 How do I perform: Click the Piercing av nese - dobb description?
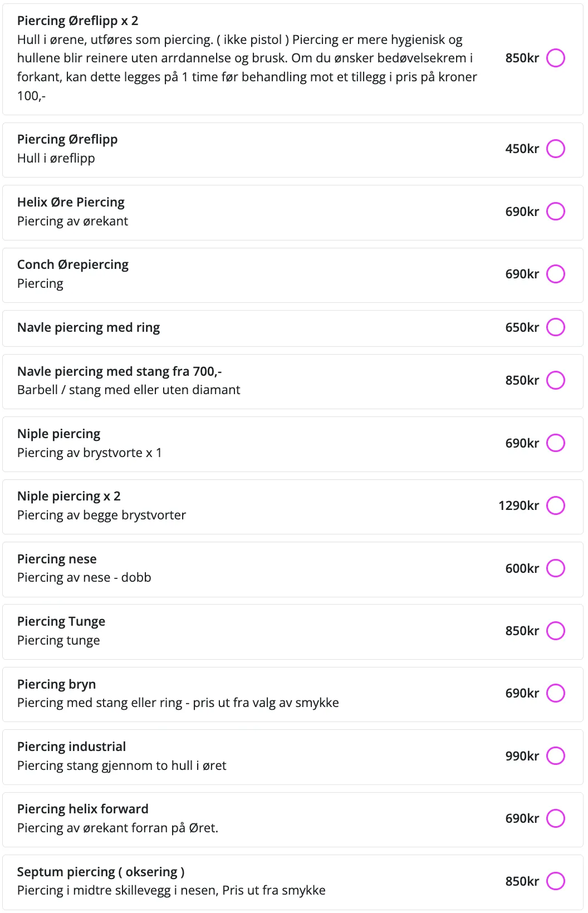pyautogui.click(x=84, y=577)
